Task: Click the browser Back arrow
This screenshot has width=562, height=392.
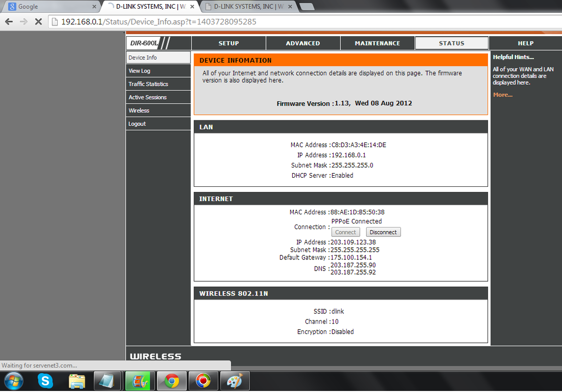Action: pyautogui.click(x=9, y=22)
